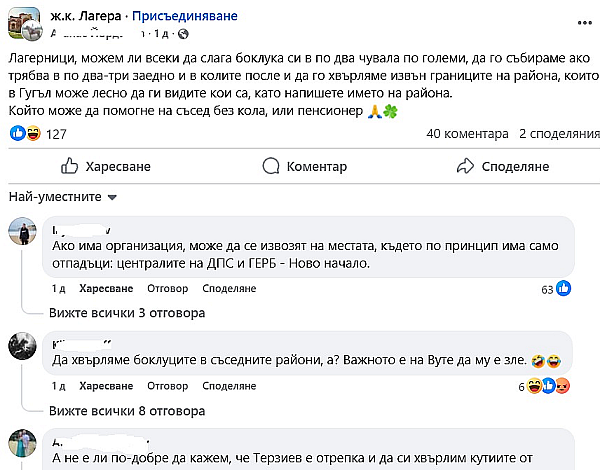Click the Споделяне share arrow icon
This screenshot has width=600, height=470.
click(x=465, y=166)
